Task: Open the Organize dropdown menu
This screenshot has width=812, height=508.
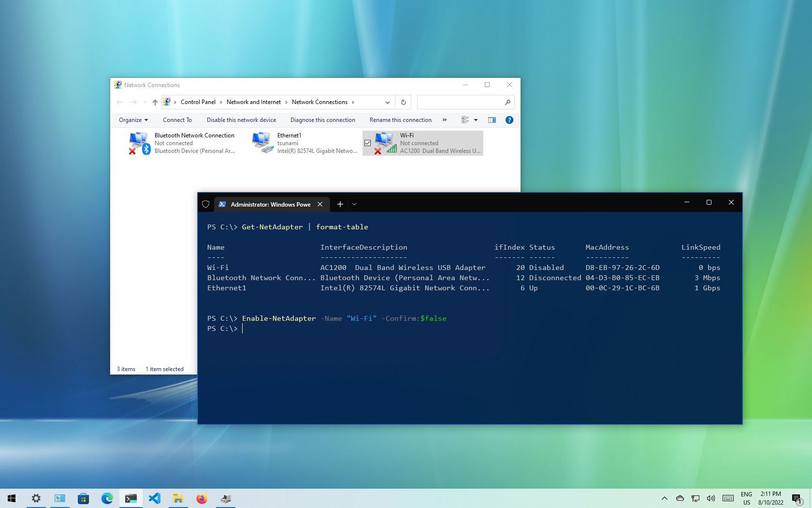Action: (132, 120)
